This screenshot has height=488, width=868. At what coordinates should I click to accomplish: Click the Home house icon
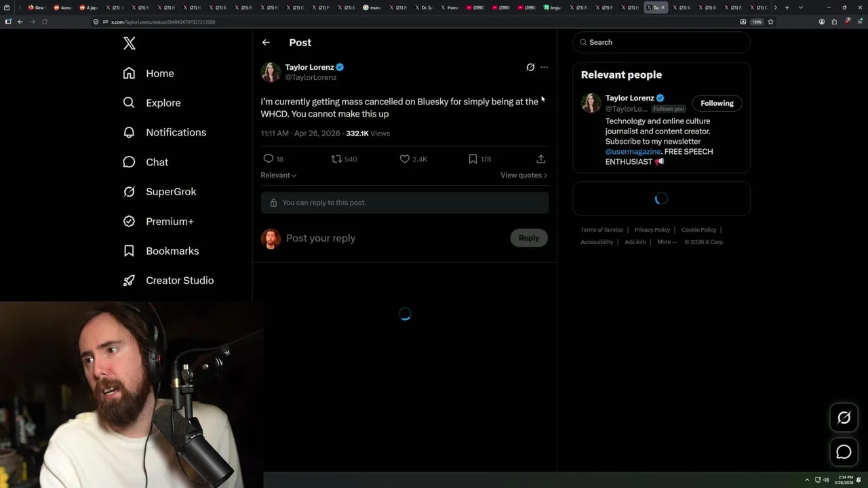tap(129, 73)
